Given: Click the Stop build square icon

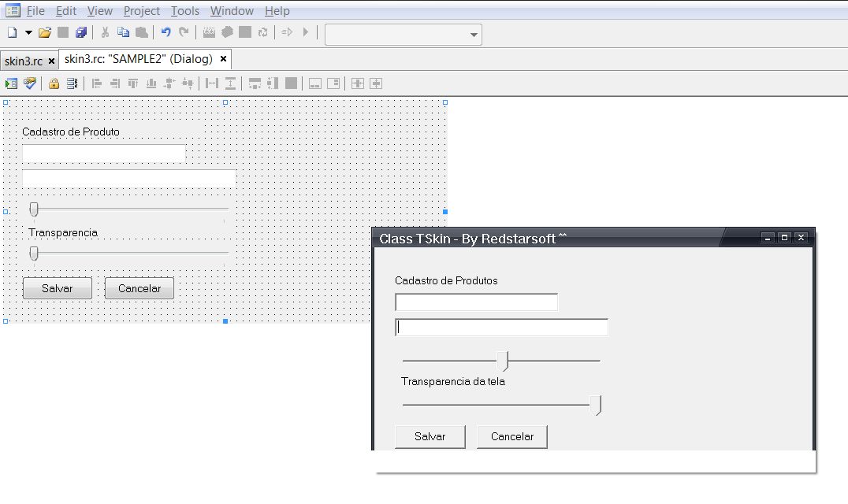Looking at the screenshot, I should click(x=245, y=32).
